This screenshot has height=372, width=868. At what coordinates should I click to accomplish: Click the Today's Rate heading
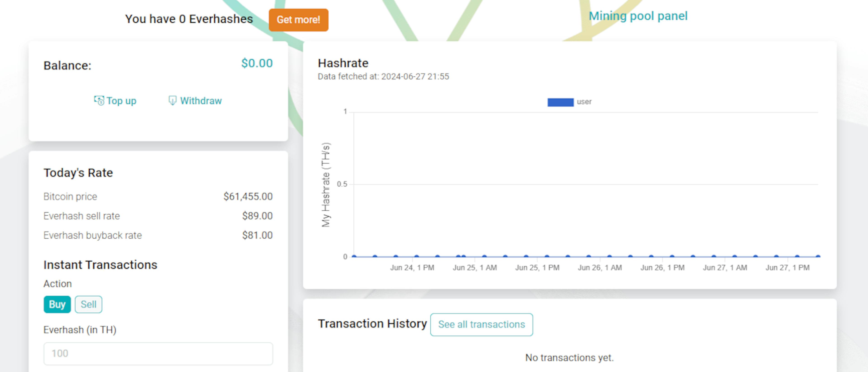pyautogui.click(x=78, y=172)
